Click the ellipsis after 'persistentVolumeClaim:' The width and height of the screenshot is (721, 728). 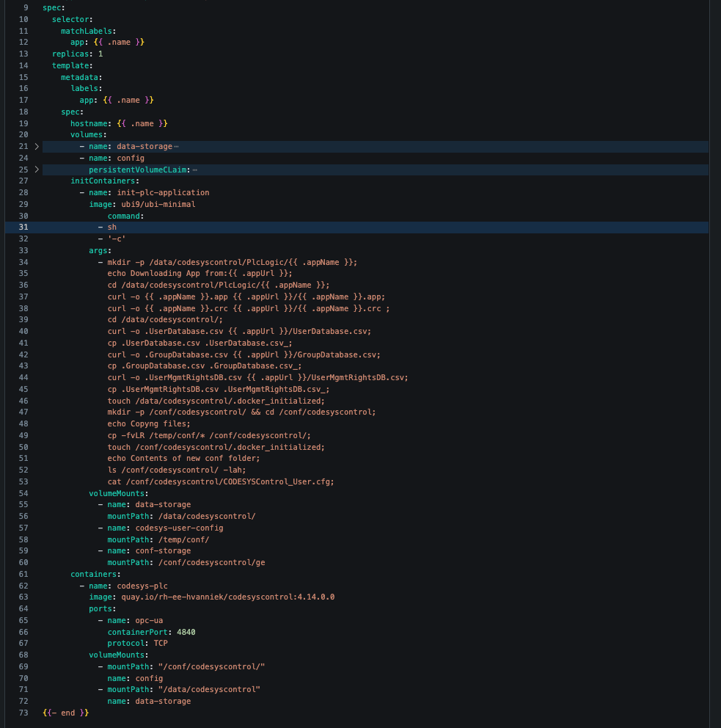click(x=194, y=170)
